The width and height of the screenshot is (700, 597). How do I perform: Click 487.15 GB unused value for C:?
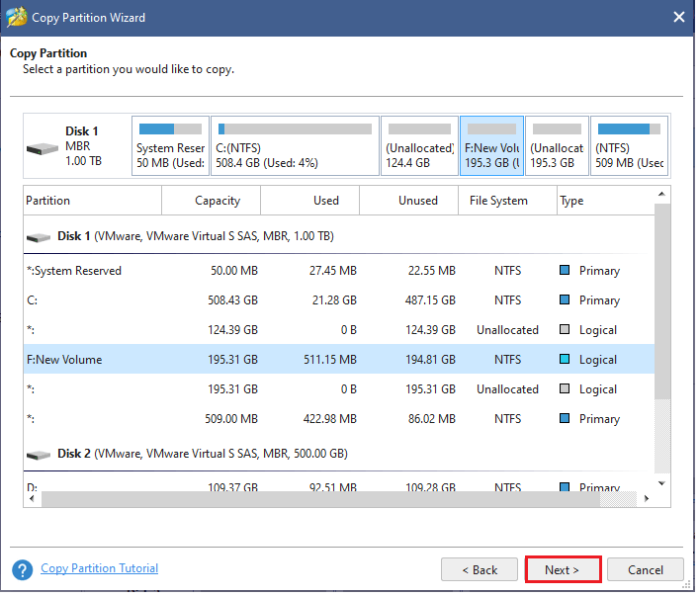point(430,299)
